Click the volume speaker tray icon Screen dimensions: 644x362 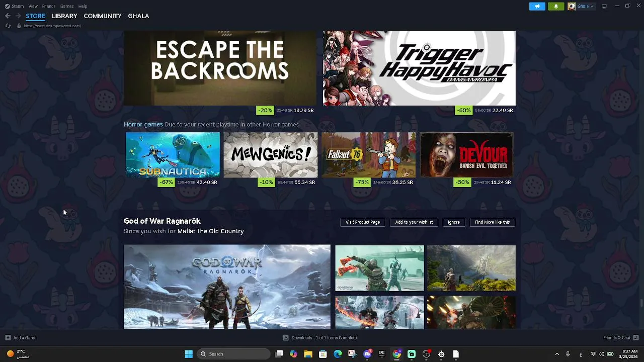(x=602, y=354)
